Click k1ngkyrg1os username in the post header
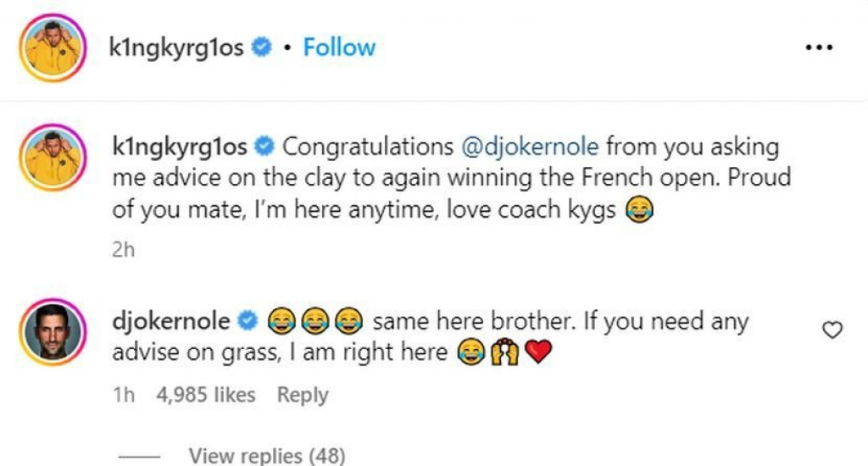 [x=177, y=47]
